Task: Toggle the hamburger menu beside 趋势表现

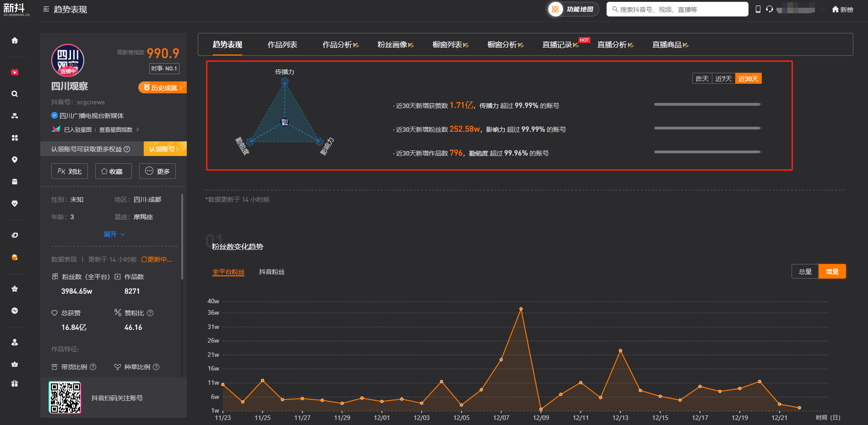Action: coord(46,9)
